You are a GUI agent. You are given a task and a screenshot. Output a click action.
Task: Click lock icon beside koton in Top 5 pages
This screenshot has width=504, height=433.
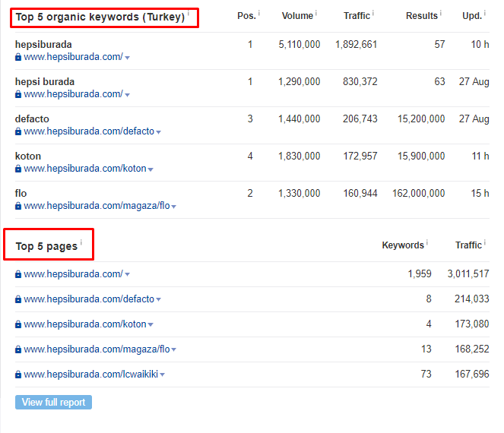tap(18, 324)
